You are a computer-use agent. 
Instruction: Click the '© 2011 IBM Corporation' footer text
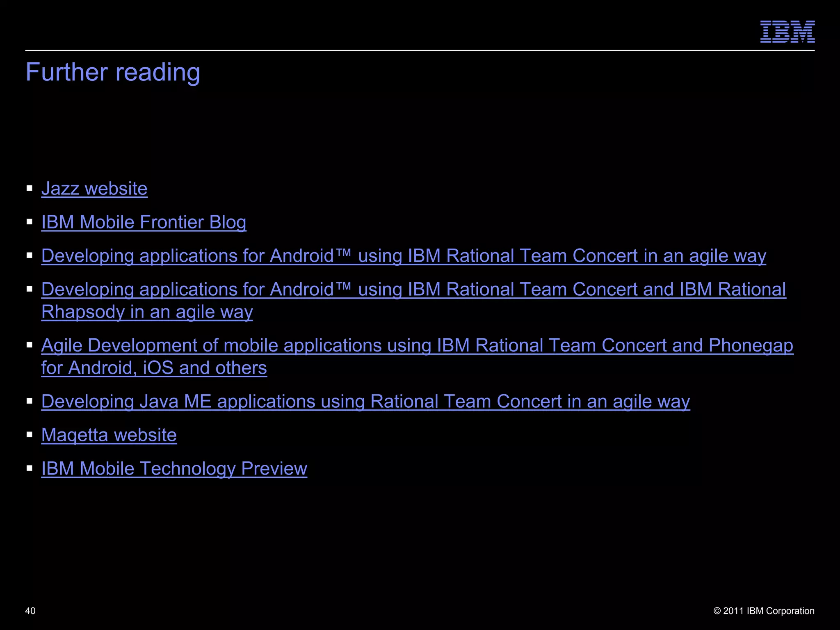click(764, 611)
